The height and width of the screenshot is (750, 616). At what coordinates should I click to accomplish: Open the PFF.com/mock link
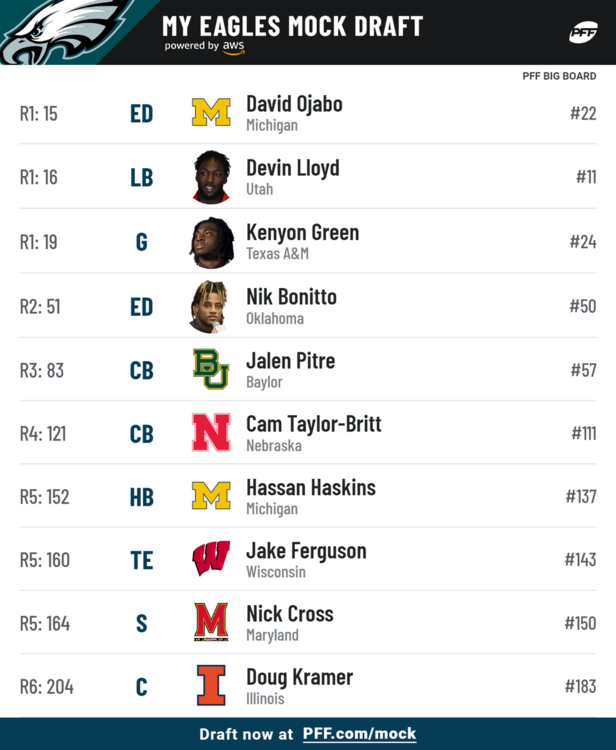(360, 734)
